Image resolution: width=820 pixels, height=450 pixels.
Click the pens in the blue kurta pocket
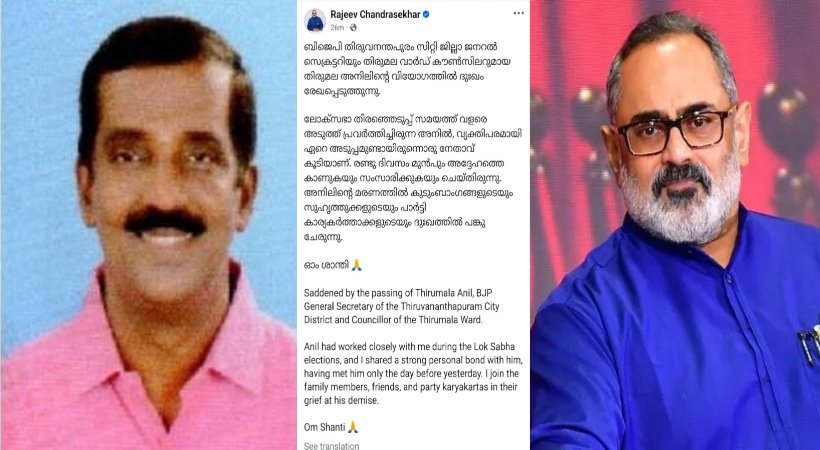pyautogui.click(x=808, y=343)
